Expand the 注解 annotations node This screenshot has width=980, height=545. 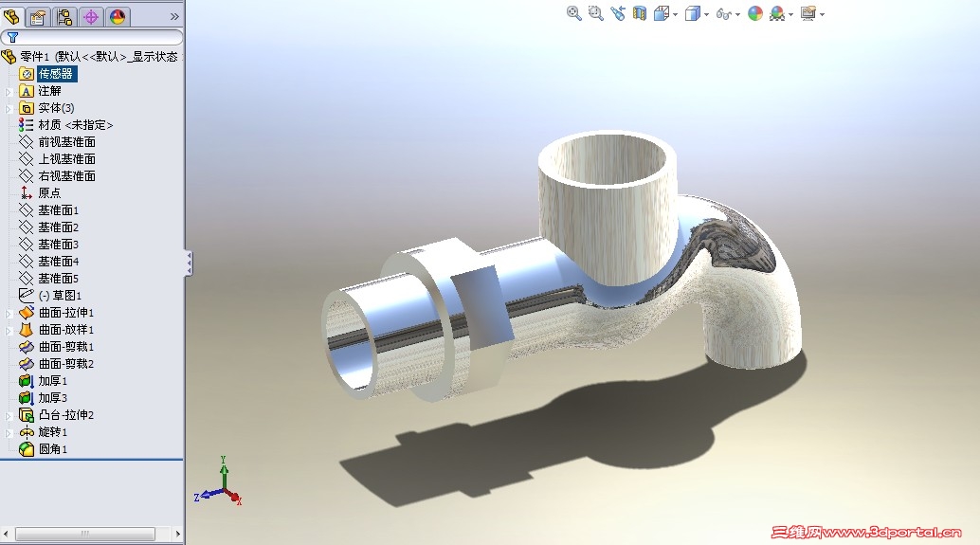tap(9, 92)
